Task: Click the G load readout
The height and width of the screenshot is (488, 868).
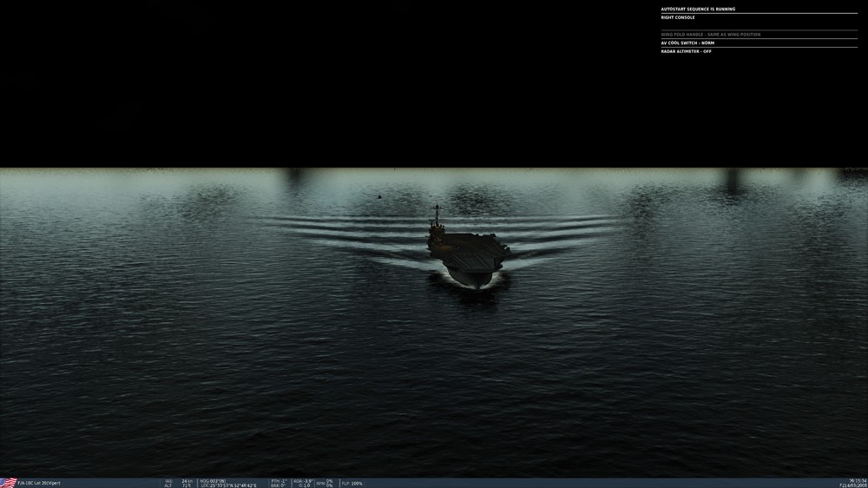Action: (x=305, y=485)
